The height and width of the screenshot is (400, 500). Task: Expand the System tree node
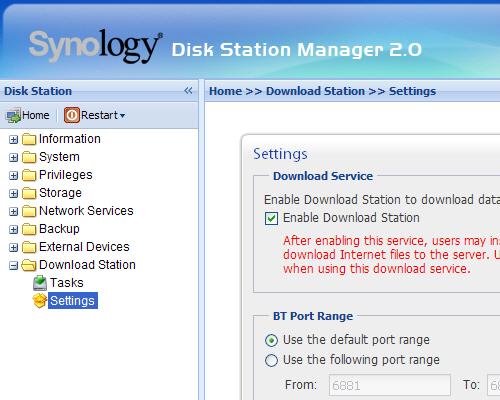(x=13, y=157)
